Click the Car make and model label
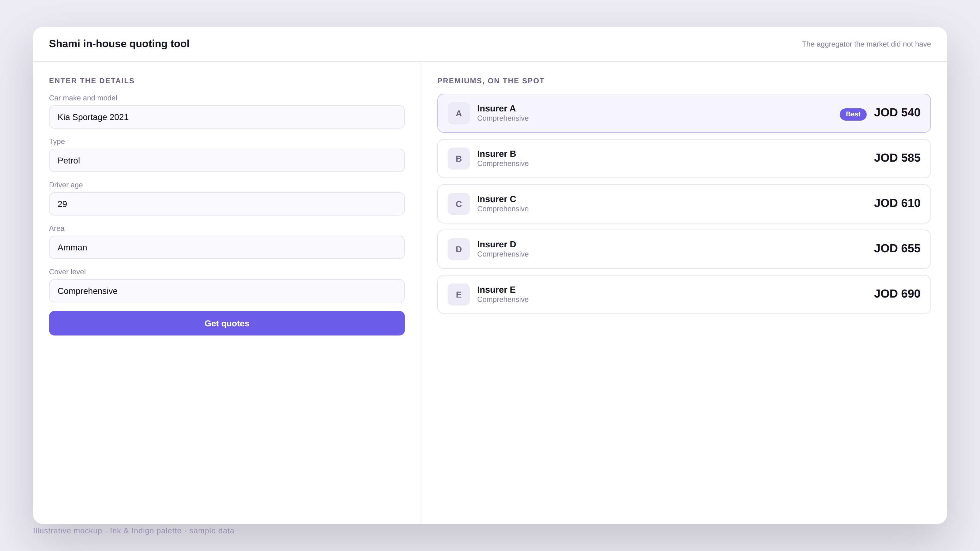Screen dimensions: 980x551 click(83, 98)
